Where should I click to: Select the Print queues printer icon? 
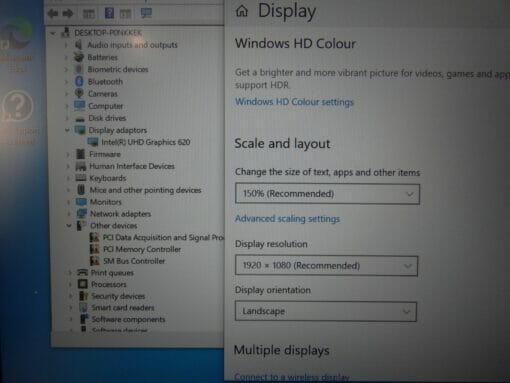pyautogui.click(x=83, y=272)
